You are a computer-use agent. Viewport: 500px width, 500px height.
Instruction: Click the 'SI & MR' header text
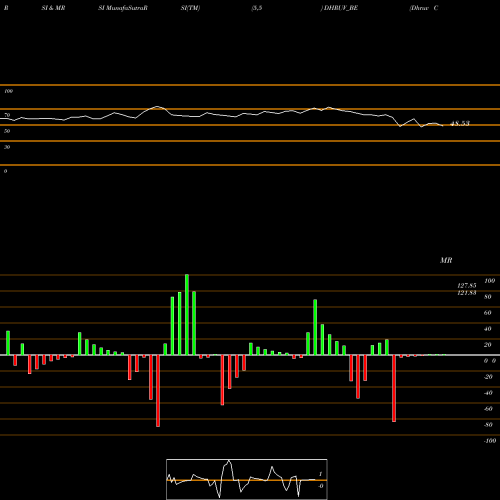(53, 8)
